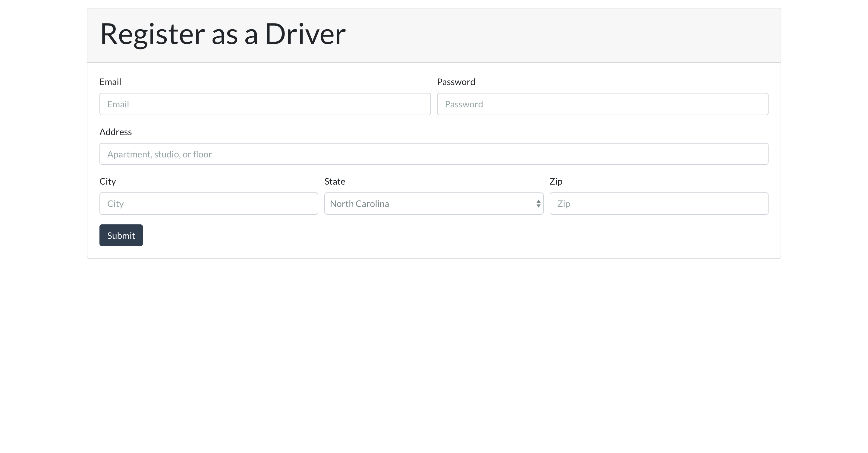Click the City text box

pos(208,203)
